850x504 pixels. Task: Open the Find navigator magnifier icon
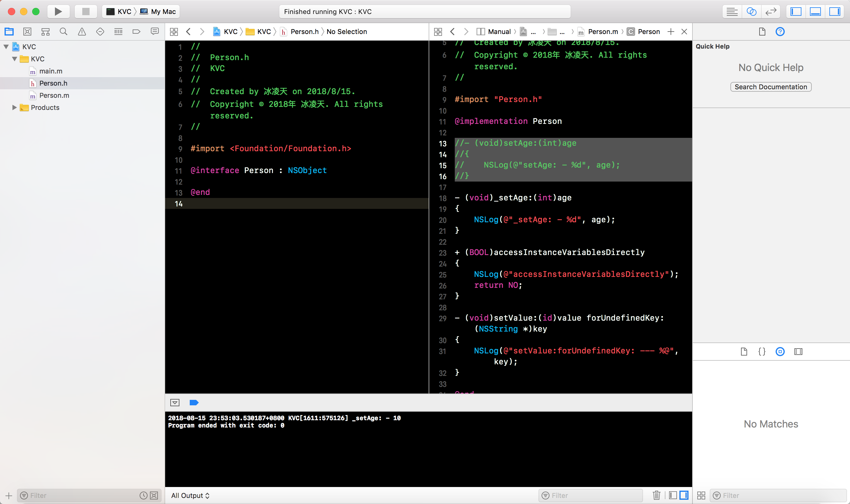click(63, 32)
